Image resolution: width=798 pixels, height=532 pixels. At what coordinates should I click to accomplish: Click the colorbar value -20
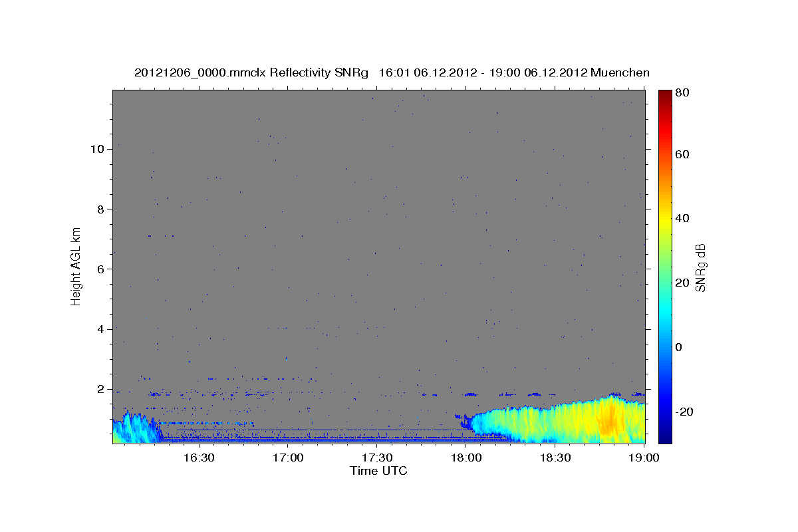pyautogui.click(x=684, y=412)
